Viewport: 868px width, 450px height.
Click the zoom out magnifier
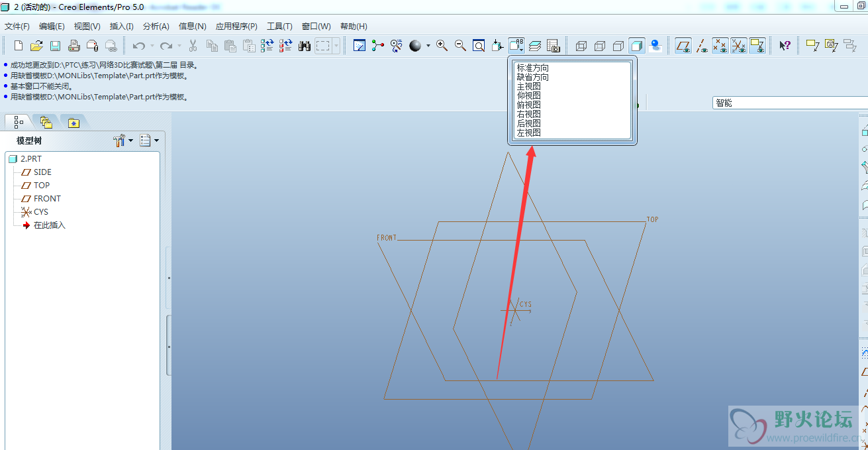click(x=460, y=46)
